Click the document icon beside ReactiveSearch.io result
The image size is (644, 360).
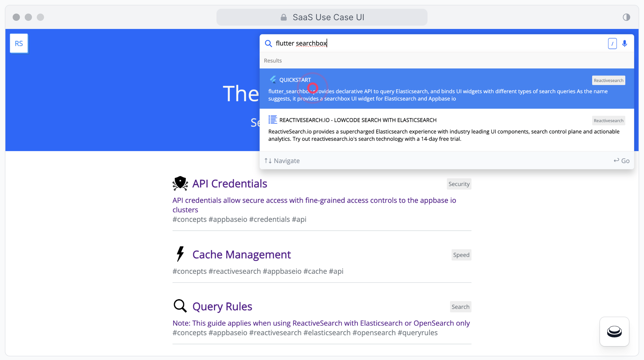(273, 120)
